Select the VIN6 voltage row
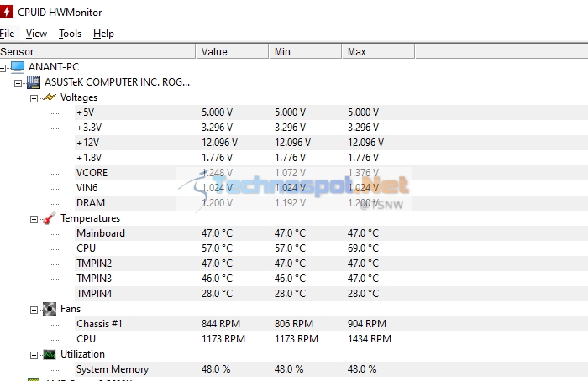The image size is (588, 381). tap(331, 188)
